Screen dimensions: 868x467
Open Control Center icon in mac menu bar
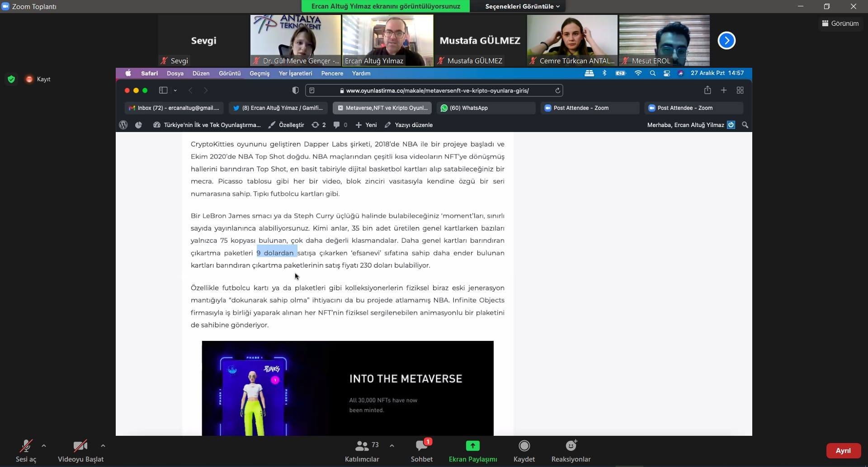(x=666, y=73)
